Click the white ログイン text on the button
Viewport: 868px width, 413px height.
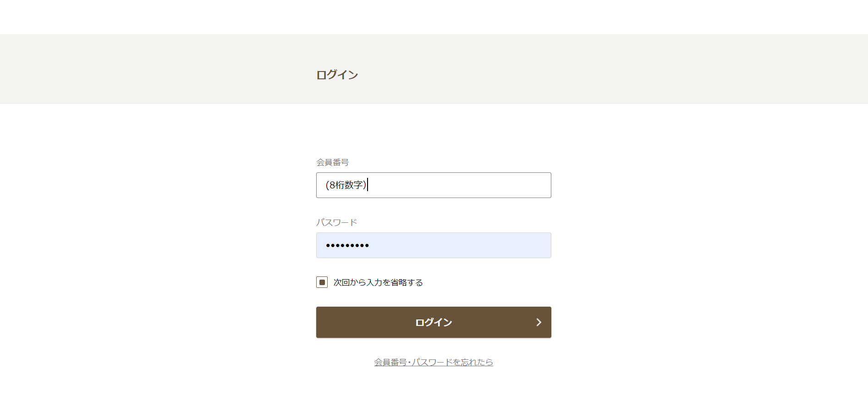coord(433,322)
